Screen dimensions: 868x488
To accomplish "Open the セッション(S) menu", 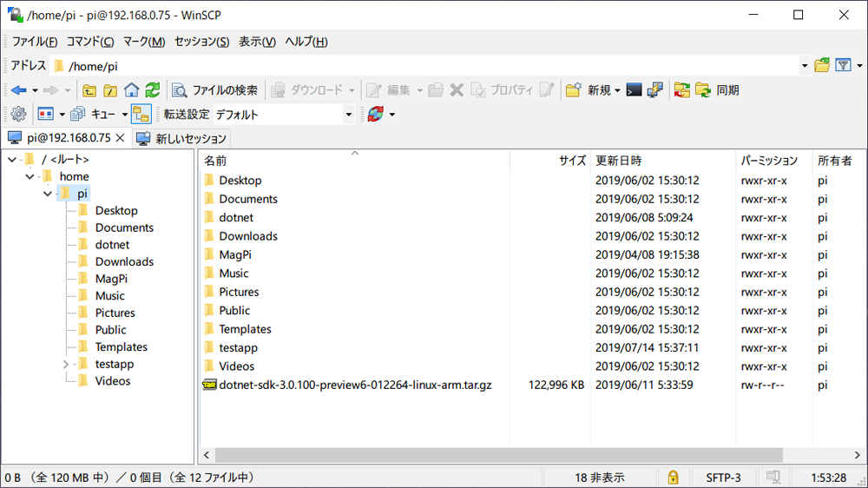I will point(201,42).
